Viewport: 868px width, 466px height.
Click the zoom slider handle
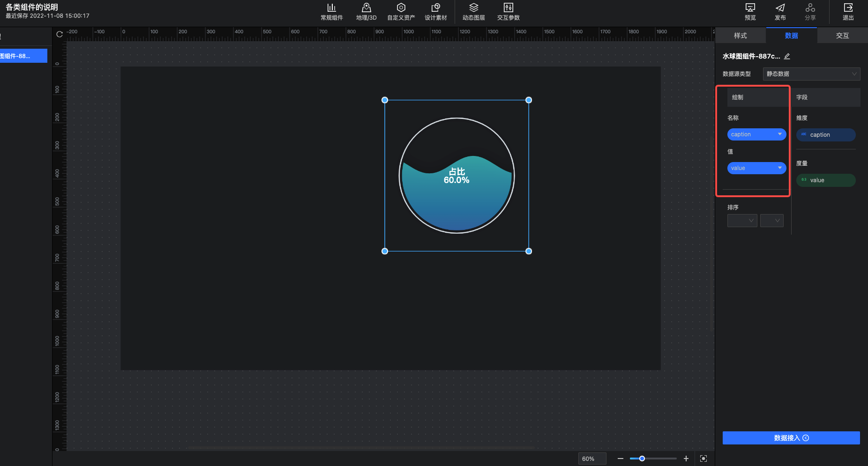pyautogui.click(x=642, y=459)
